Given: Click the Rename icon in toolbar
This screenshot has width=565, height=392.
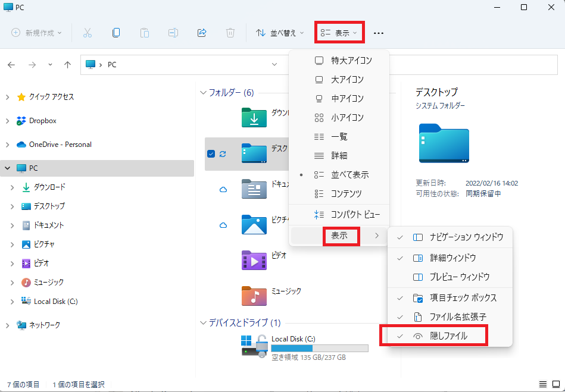Looking at the screenshot, I should (x=173, y=33).
